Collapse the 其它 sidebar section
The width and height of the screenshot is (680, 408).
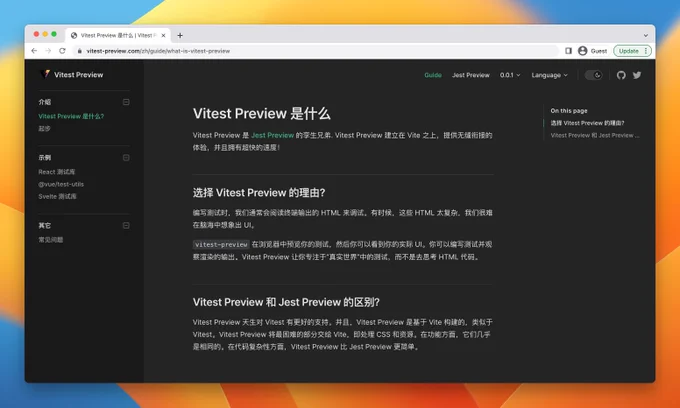coord(126,225)
